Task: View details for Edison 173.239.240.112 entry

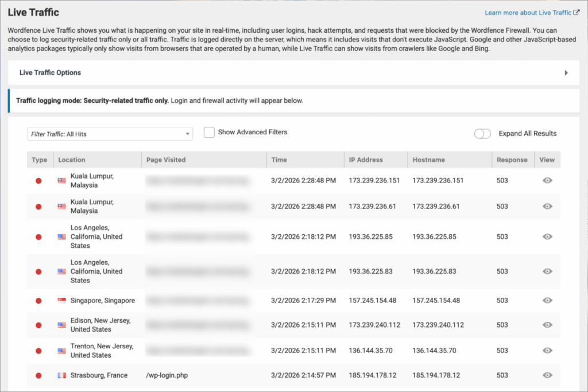Action: click(547, 325)
